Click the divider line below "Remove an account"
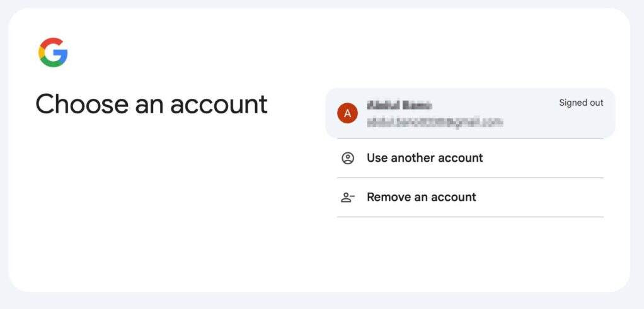Viewport: 644px width, 309px height. click(470, 217)
